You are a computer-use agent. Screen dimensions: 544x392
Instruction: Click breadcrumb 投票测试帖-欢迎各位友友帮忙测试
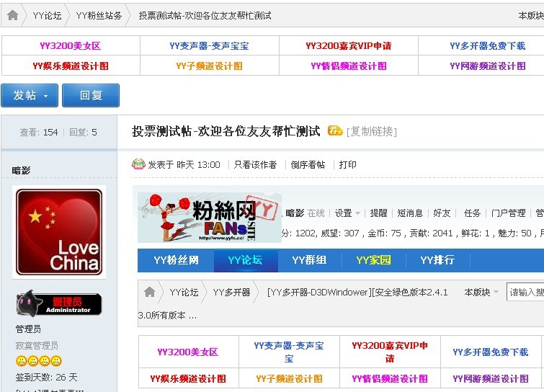[x=205, y=16]
